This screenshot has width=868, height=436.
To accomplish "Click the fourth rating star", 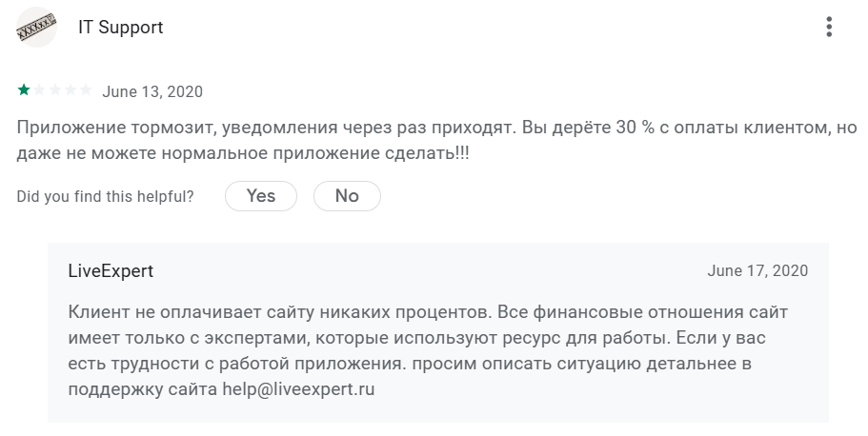I will [x=70, y=90].
